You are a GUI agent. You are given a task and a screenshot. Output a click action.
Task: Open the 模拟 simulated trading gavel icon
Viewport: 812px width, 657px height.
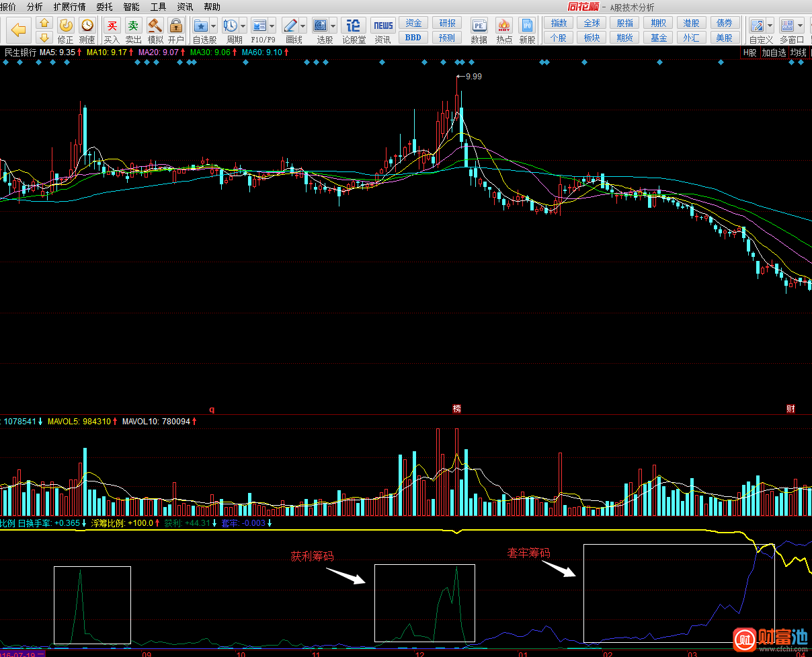[x=155, y=30]
